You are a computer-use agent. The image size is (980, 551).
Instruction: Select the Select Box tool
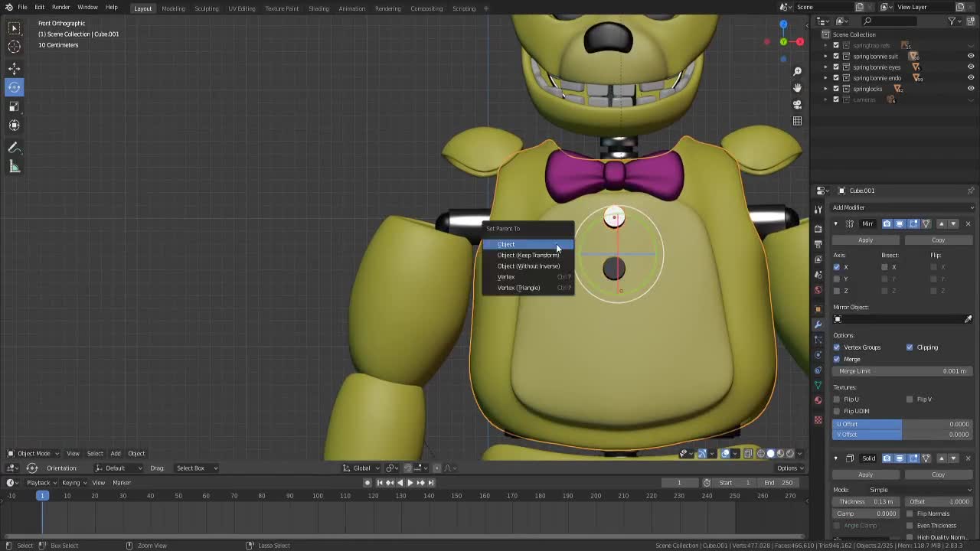coord(14,28)
